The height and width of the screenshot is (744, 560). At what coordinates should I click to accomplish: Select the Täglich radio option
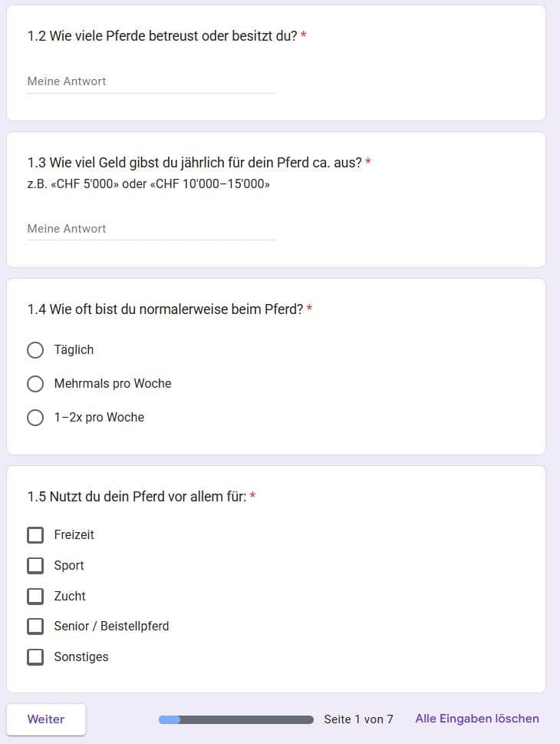click(x=35, y=350)
